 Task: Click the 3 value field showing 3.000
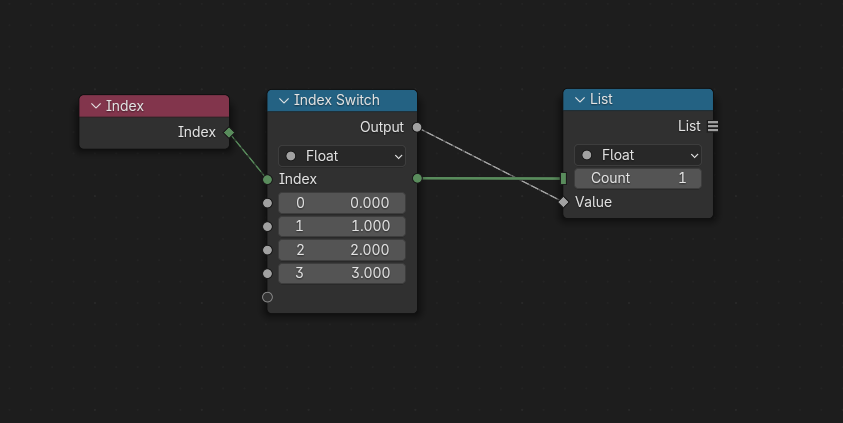tap(342, 273)
